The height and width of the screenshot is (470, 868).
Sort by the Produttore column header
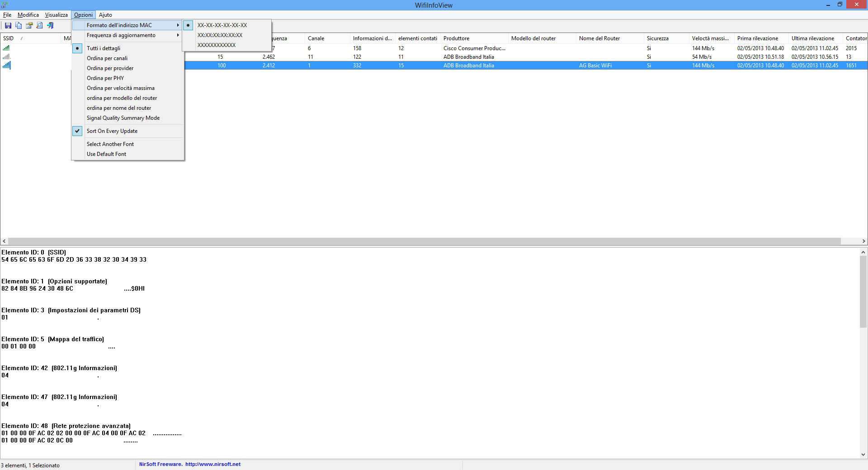click(474, 38)
